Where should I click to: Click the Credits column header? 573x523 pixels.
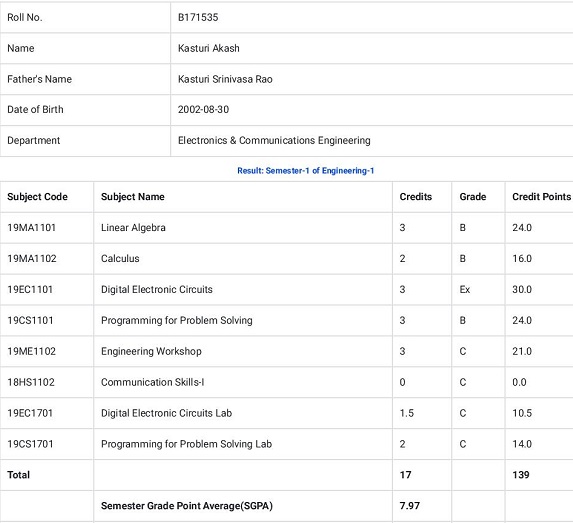point(415,197)
